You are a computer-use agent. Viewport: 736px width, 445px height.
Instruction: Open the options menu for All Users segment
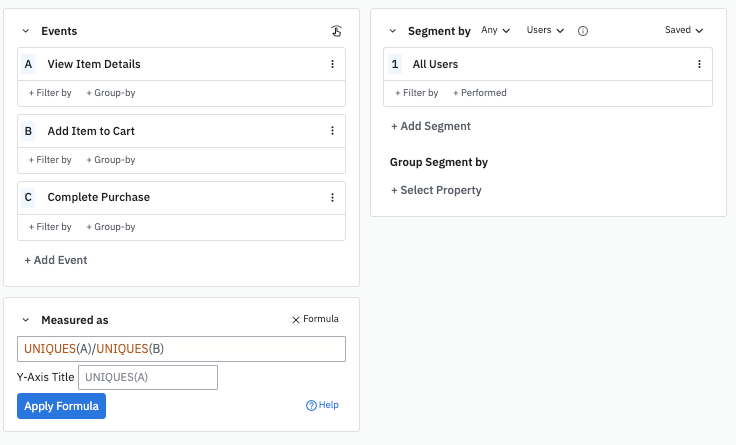pos(699,64)
